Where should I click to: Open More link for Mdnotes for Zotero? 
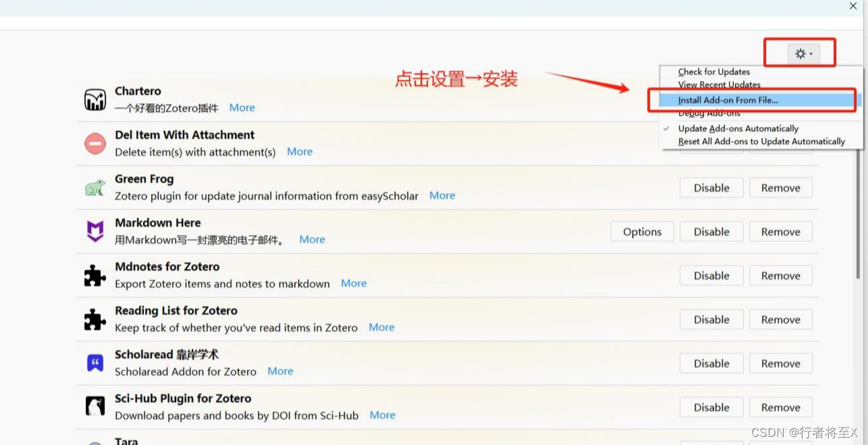click(354, 283)
